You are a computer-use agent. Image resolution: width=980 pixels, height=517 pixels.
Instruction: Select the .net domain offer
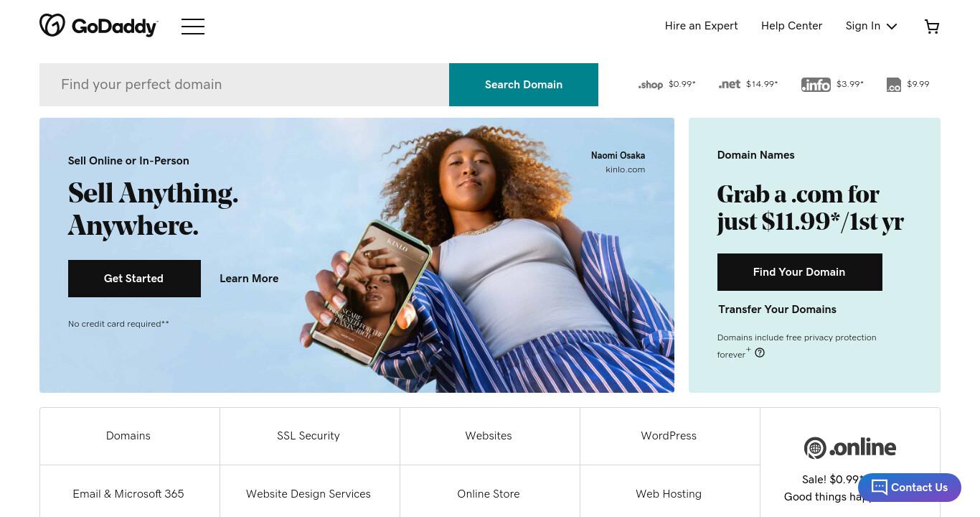click(x=748, y=84)
